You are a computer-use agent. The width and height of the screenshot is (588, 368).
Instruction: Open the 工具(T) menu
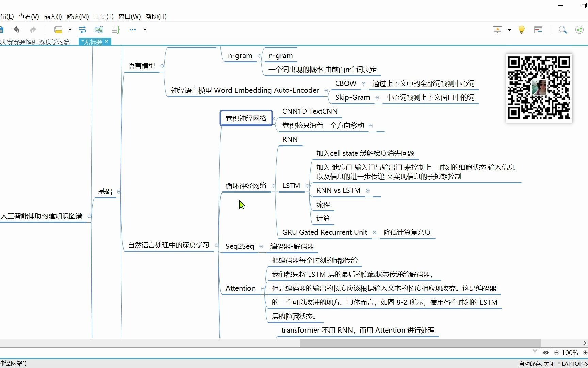pyautogui.click(x=103, y=16)
